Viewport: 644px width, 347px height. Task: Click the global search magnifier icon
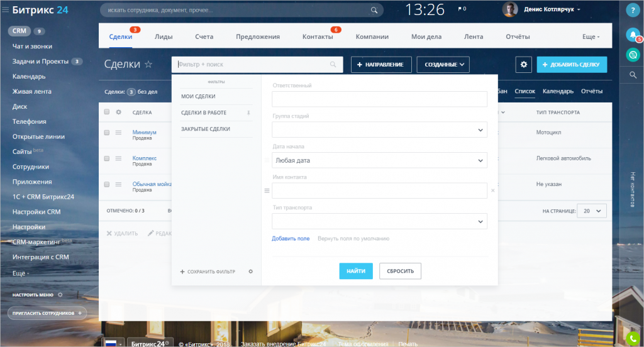pos(374,10)
